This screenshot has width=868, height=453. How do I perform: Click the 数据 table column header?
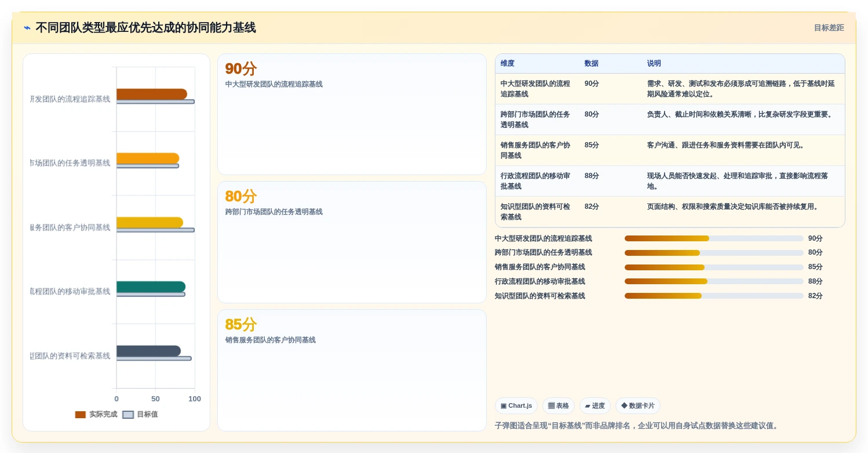click(592, 63)
